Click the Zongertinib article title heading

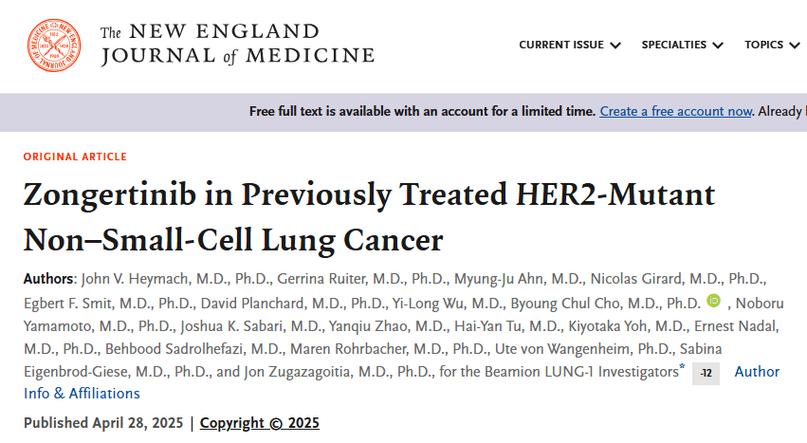click(x=369, y=217)
